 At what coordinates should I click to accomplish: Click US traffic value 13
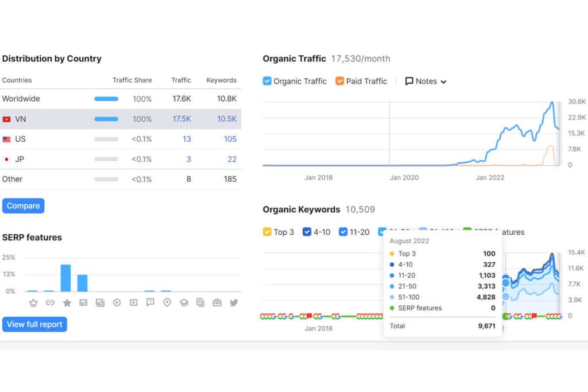[x=187, y=139]
